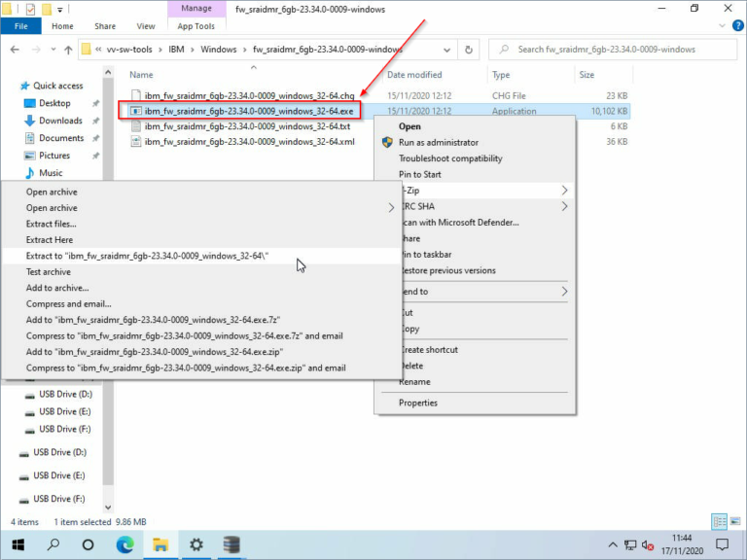
Task: Navigate up one folder with up arrow
Action: [x=68, y=49]
